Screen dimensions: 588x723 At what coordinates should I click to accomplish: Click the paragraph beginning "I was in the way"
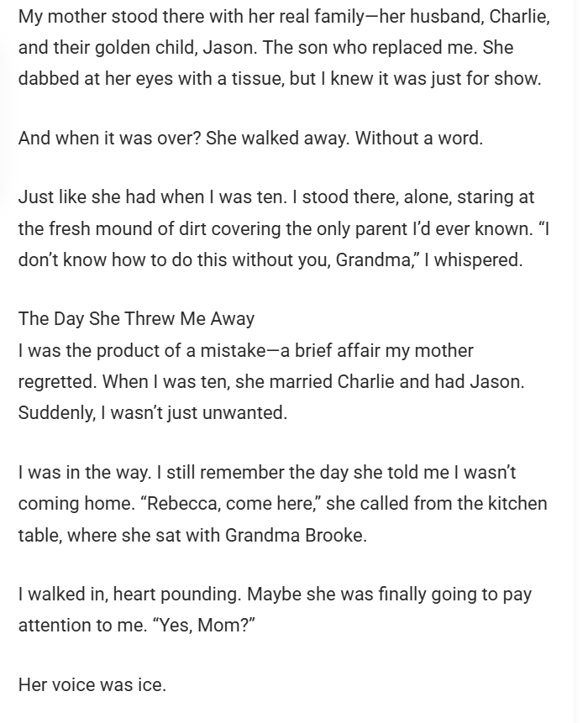point(282,503)
